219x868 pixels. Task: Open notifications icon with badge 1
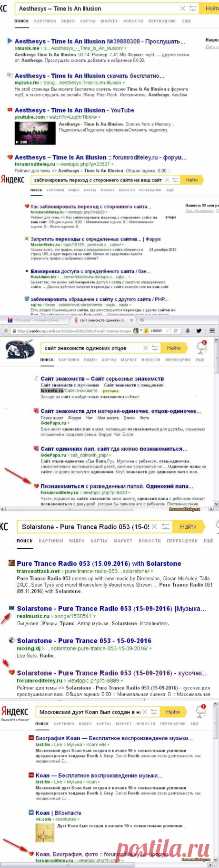pyautogui.click(x=201, y=711)
